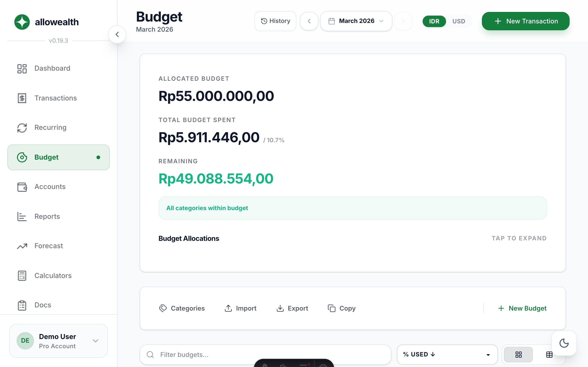
Task: Create a New Transaction
Action: pos(525,21)
